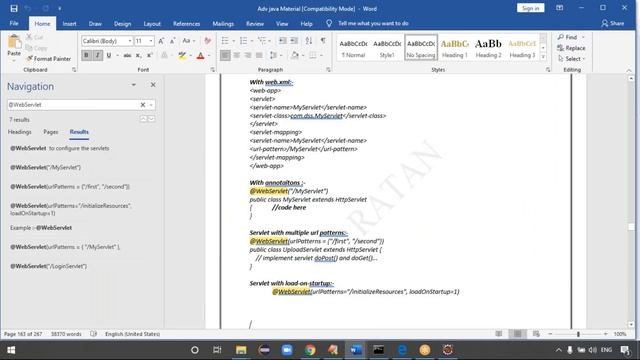The height and width of the screenshot is (360, 640).
Task: Open Tell me what you want lightbulb
Action: coord(329,24)
